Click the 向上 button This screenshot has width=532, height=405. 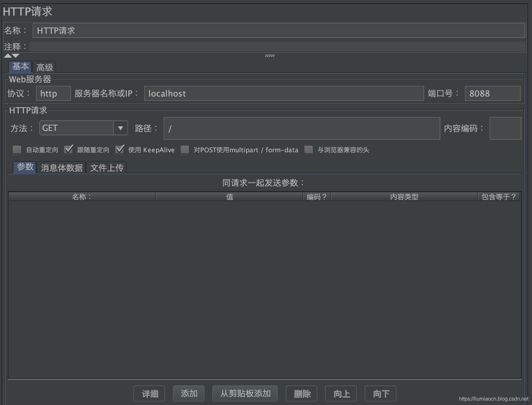pos(341,394)
